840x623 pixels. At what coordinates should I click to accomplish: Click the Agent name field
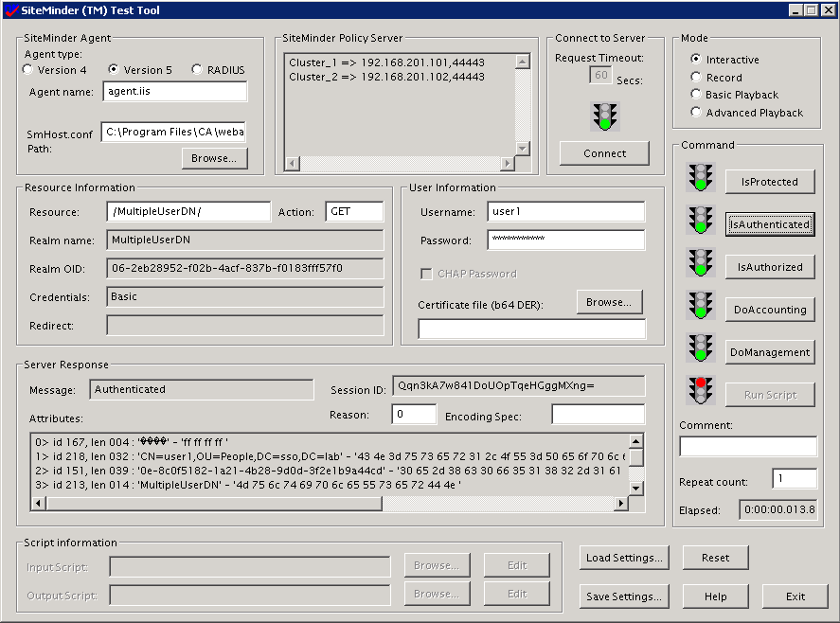174,91
